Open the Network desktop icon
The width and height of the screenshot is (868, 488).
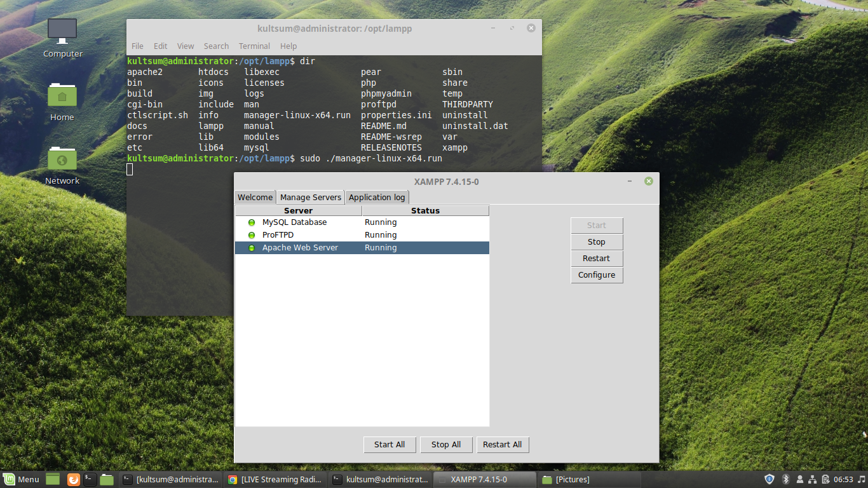(62, 165)
